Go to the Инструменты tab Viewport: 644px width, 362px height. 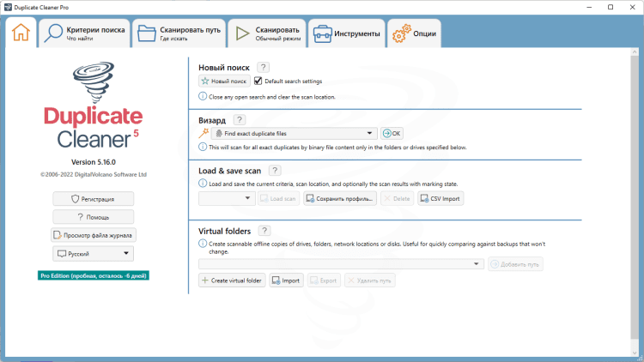[347, 33]
